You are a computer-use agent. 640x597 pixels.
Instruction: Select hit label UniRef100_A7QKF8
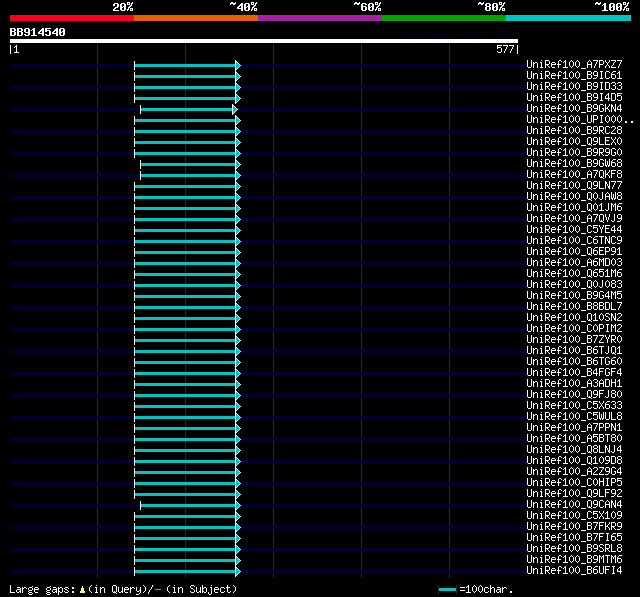(x=574, y=175)
